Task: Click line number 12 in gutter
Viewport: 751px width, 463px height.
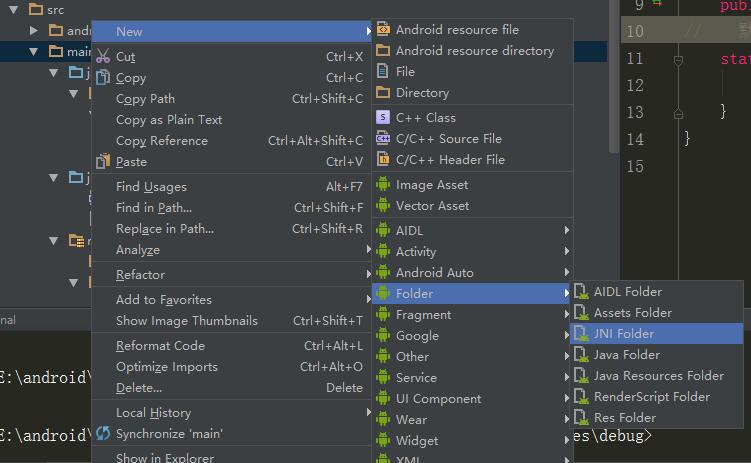Action: pos(635,85)
